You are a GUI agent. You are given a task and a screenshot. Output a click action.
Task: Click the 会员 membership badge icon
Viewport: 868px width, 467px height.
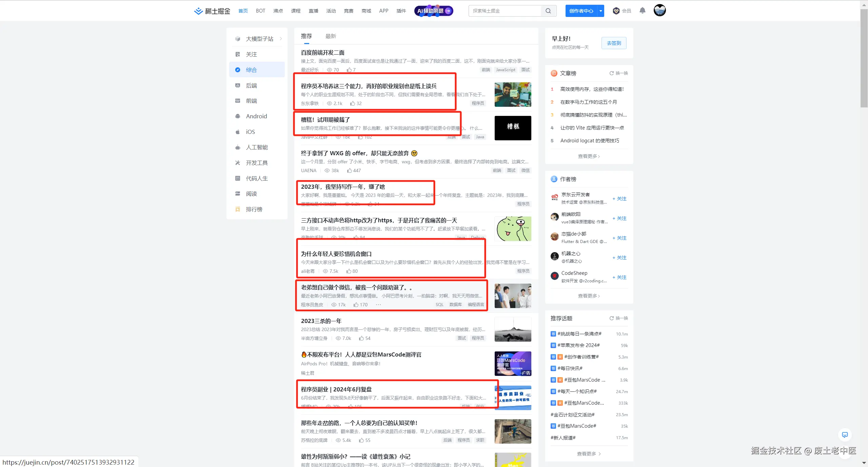pyautogui.click(x=616, y=11)
